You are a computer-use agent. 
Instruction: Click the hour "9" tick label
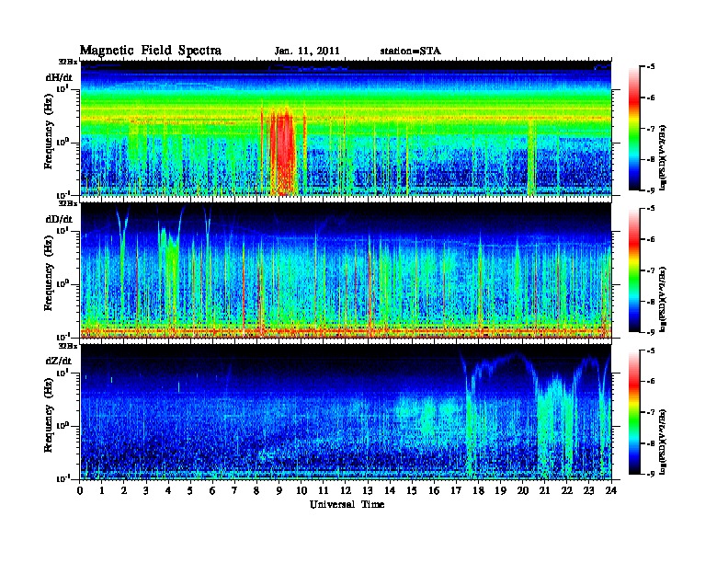279,490
